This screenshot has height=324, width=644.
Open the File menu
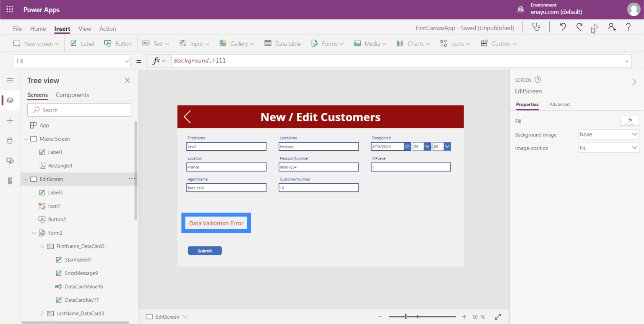pos(17,28)
